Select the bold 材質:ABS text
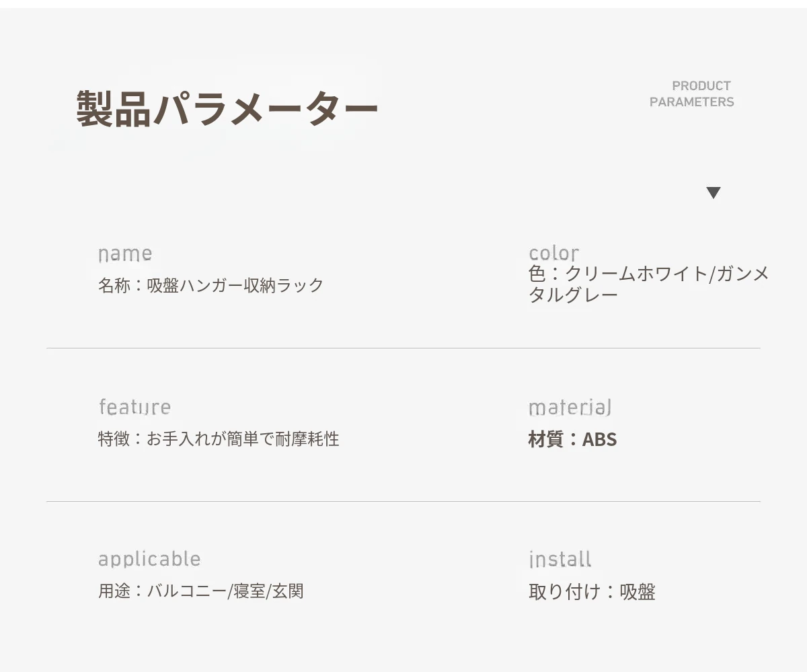This screenshot has width=807, height=672. click(572, 440)
